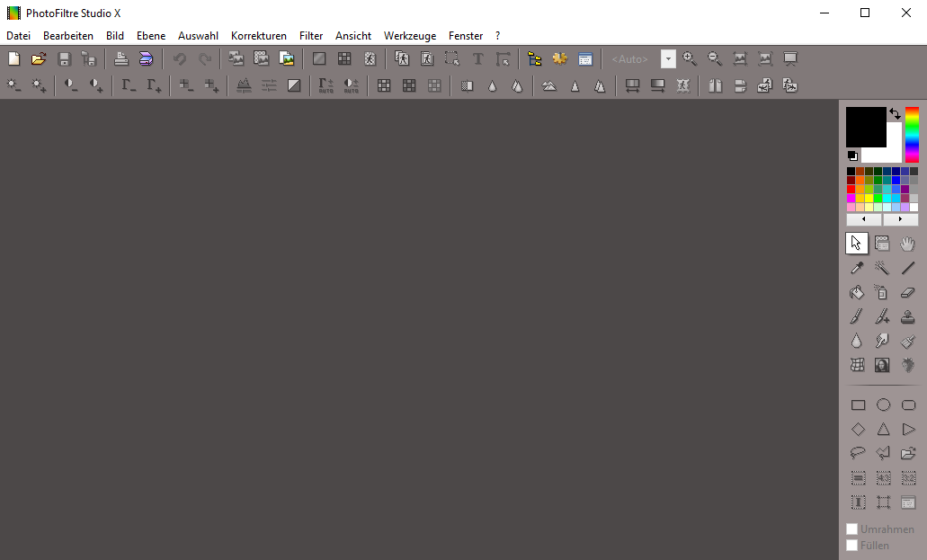This screenshot has height=560, width=927.
Task: Click the Redo arrow icon
Action: pyautogui.click(x=205, y=58)
